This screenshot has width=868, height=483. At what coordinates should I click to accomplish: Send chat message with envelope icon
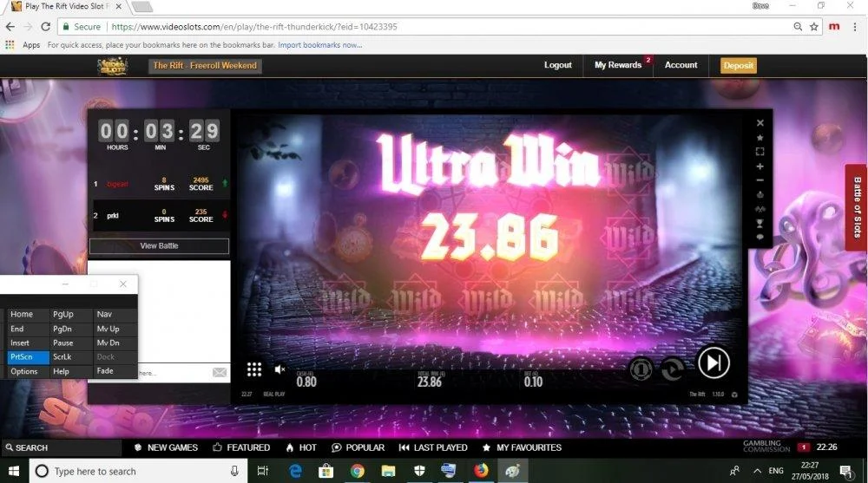tap(220, 372)
